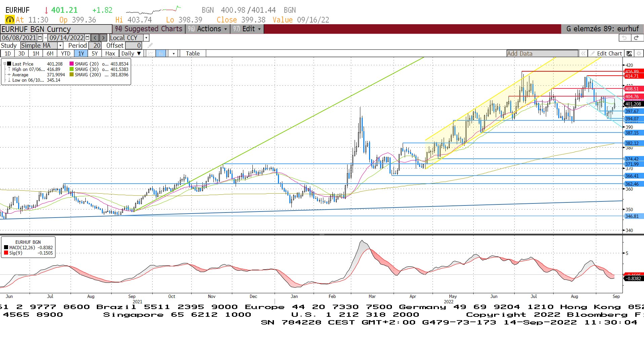Open the end date calendar picker
This screenshot has height=341, width=644.
[88, 38]
